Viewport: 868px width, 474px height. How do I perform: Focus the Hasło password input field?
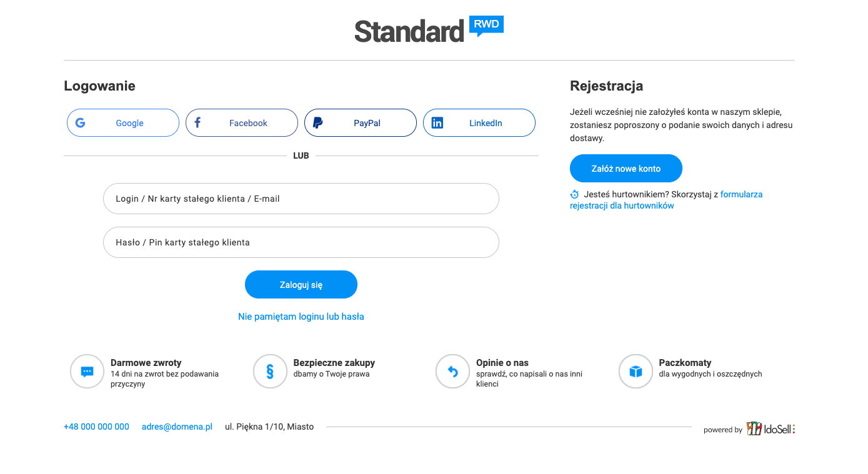[301, 242]
